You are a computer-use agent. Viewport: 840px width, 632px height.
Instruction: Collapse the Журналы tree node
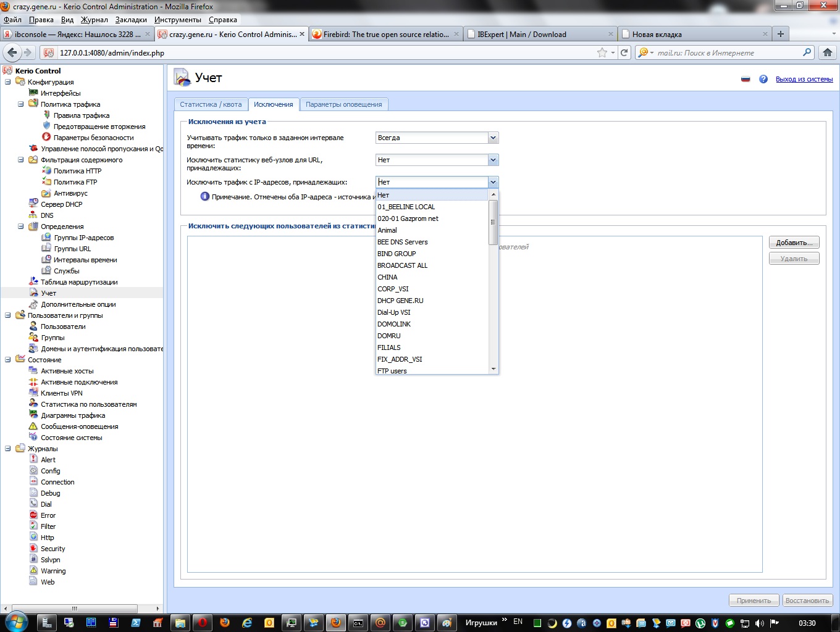(8, 449)
